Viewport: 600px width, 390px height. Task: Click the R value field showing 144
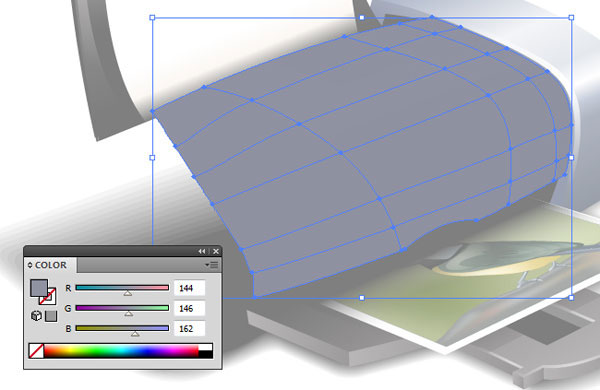[189, 288]
